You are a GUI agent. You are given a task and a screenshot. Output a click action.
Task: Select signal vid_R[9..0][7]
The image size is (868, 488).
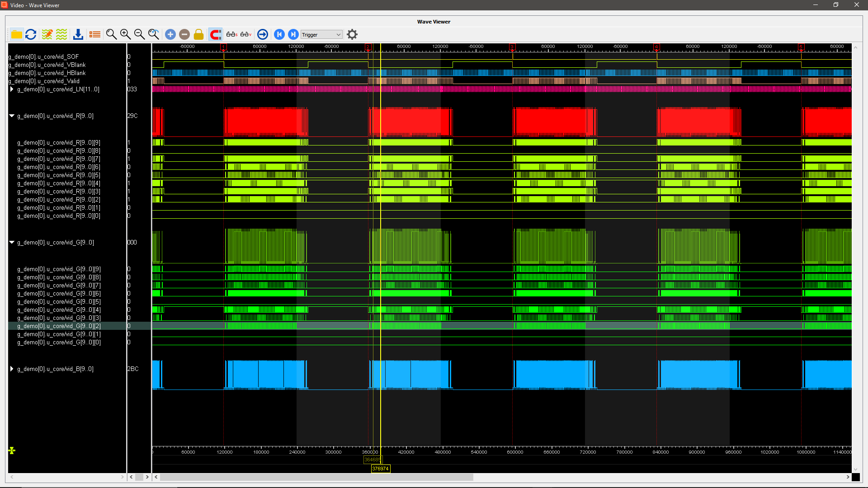coord(59,159)
